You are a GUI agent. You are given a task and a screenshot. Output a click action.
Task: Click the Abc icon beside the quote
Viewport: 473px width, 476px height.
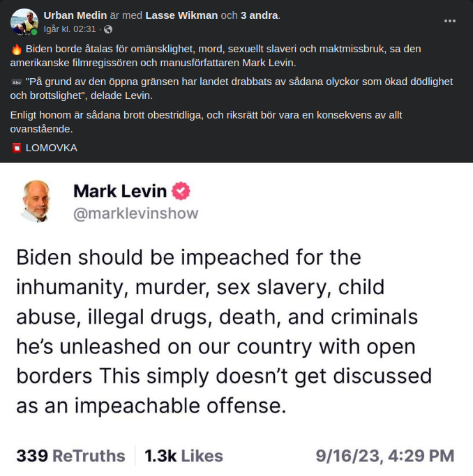[x=17, y=82]
